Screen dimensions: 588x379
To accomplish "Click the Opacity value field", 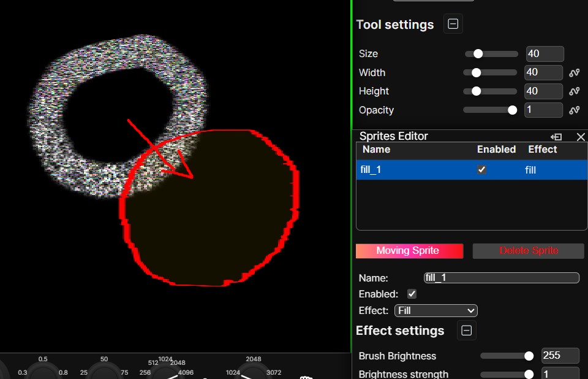I will point(543,110).
